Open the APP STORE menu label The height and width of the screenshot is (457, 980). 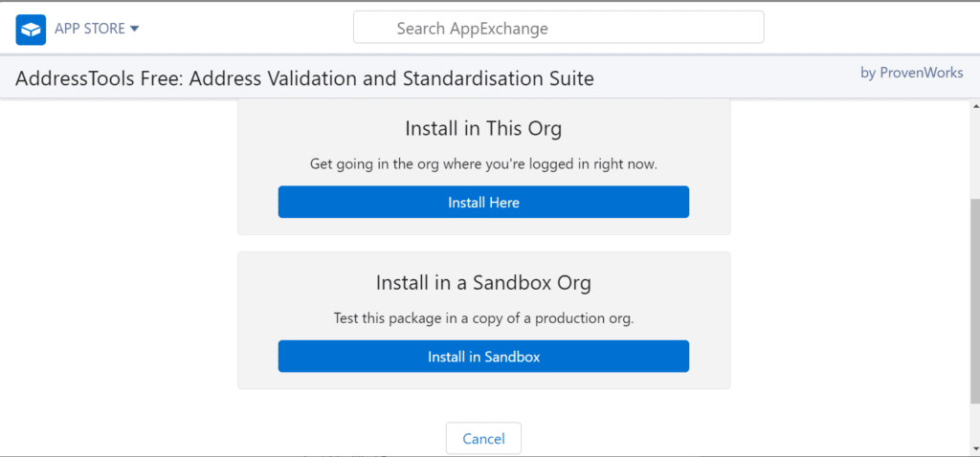[90, 29]
